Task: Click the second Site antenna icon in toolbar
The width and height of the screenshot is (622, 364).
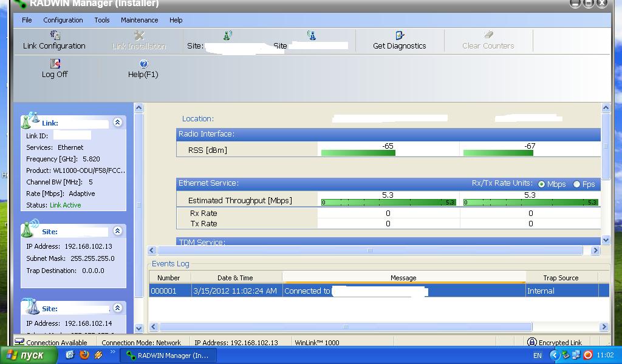Action: click(x=312, y=36)
